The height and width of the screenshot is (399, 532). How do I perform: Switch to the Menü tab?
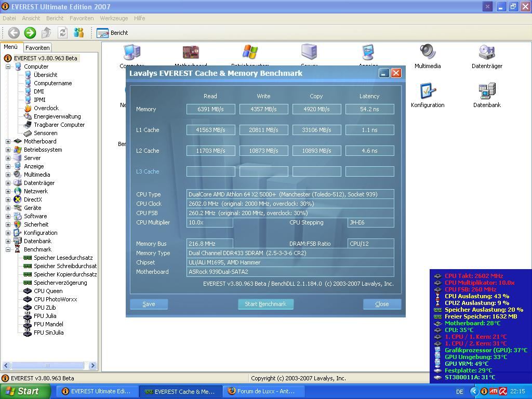[11, 47]
